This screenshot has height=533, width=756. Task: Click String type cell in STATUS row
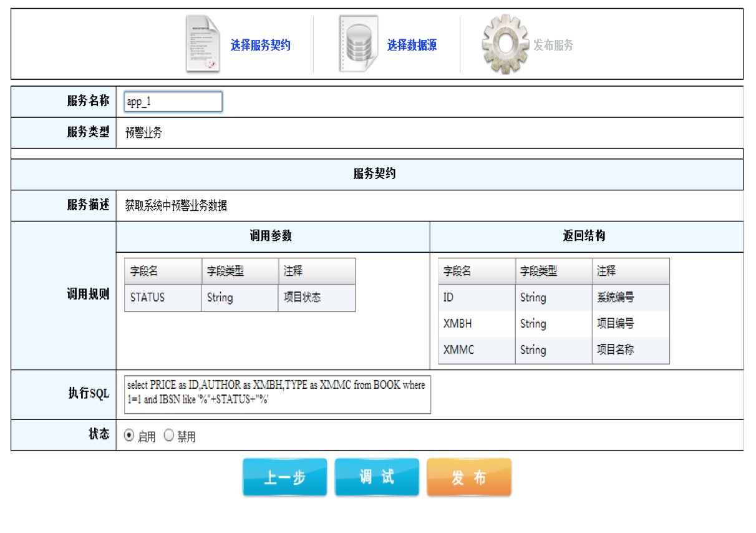point(240,298)
